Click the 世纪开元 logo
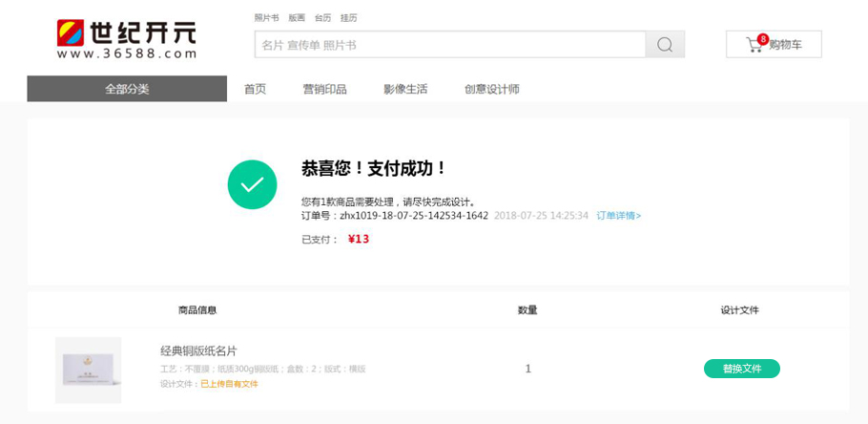Screen dimensions: 868x424 point(126,39)
